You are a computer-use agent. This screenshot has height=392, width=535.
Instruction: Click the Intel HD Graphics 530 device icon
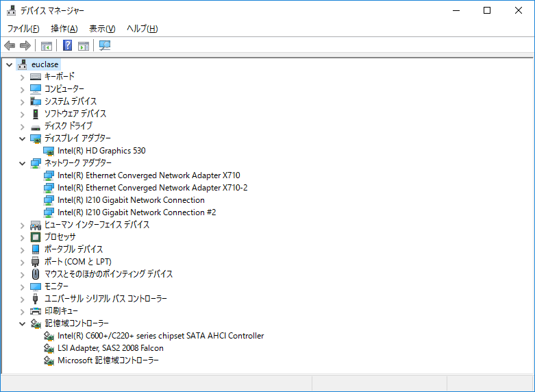pyautogui.click(x=49, y=151)
